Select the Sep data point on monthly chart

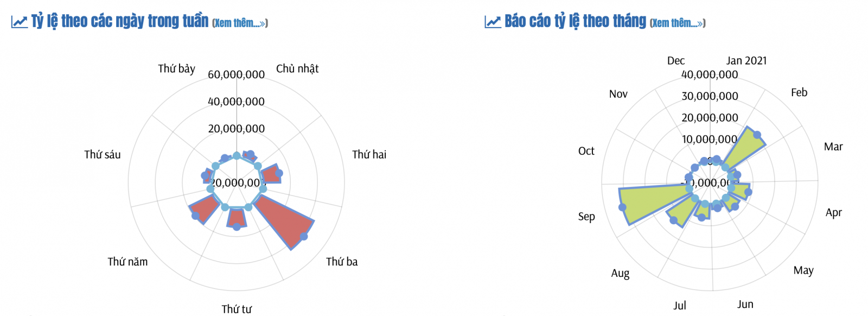point(622,207)
